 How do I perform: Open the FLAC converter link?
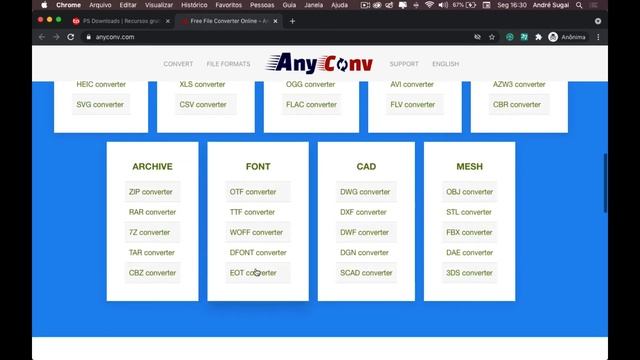click(311, 104)
